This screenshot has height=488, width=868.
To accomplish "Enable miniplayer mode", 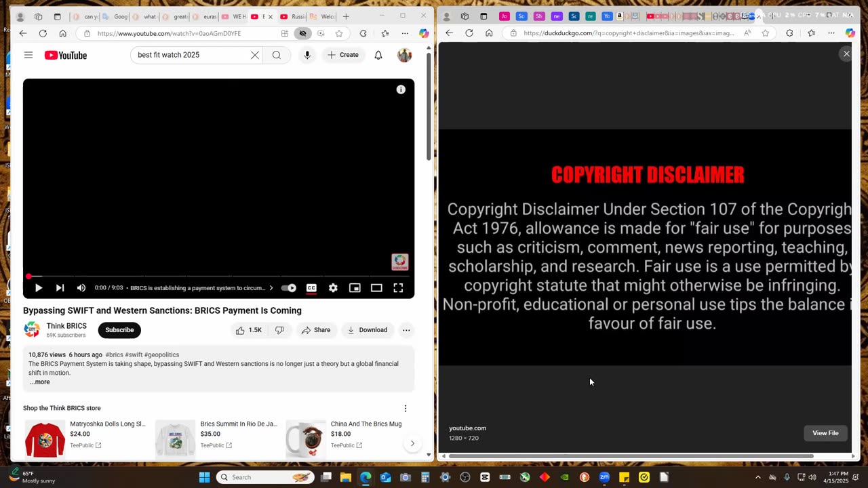I will point(355,288).
